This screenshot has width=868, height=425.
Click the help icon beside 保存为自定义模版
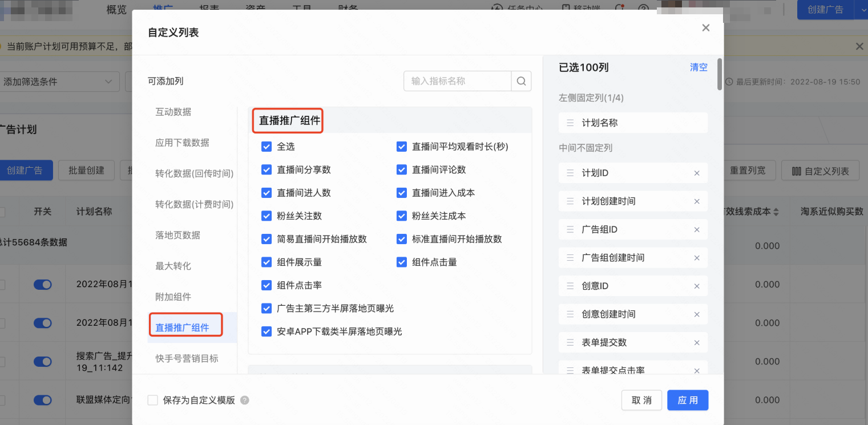click(244, 400)
